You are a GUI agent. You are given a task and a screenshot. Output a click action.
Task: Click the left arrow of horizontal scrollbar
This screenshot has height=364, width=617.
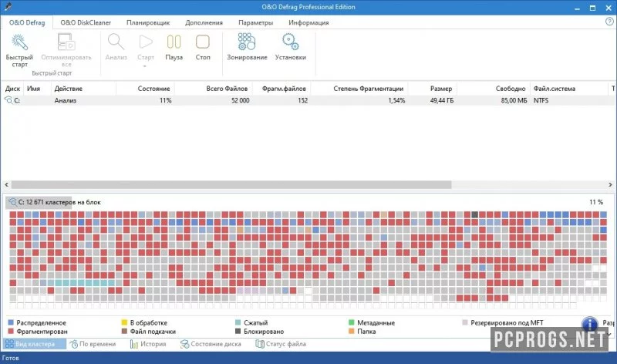pyautogui.click(x=6, y=184)
